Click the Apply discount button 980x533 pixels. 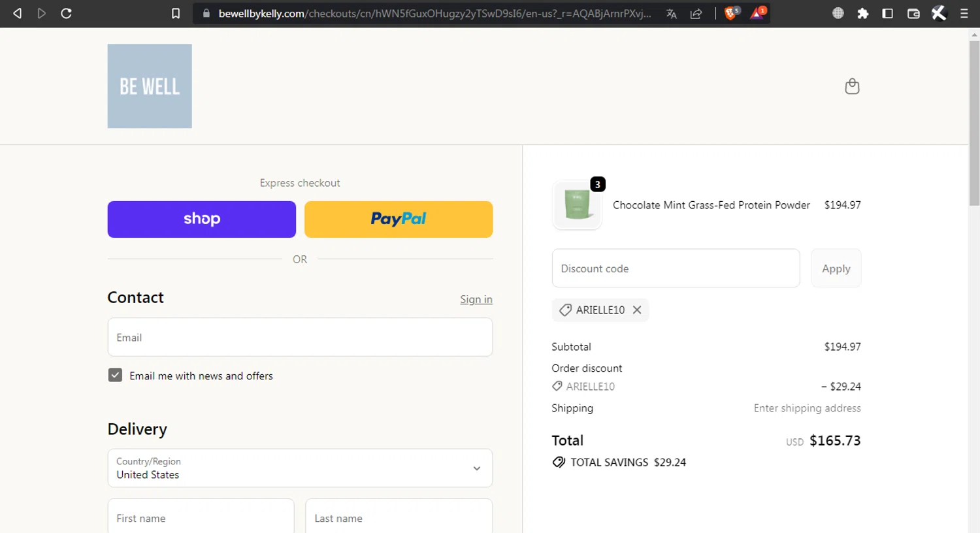coord(836,268)
